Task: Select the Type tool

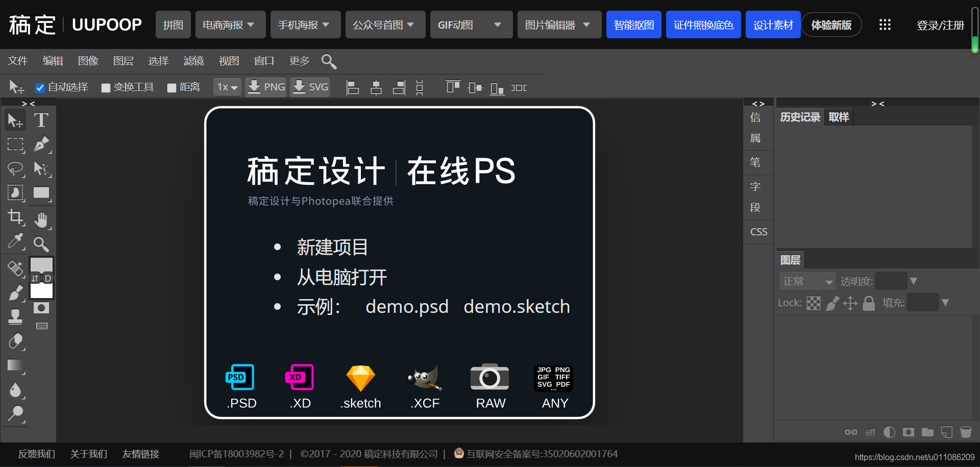Action: 41,120
